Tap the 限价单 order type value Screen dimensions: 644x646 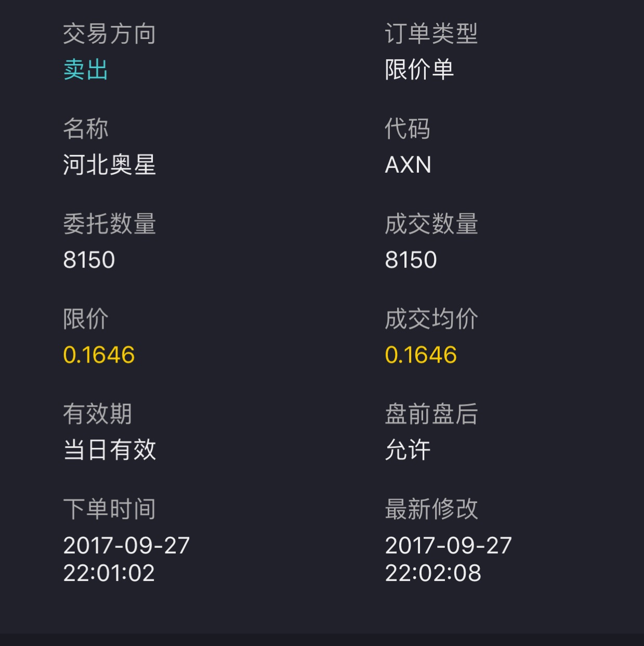pos(419,70)
